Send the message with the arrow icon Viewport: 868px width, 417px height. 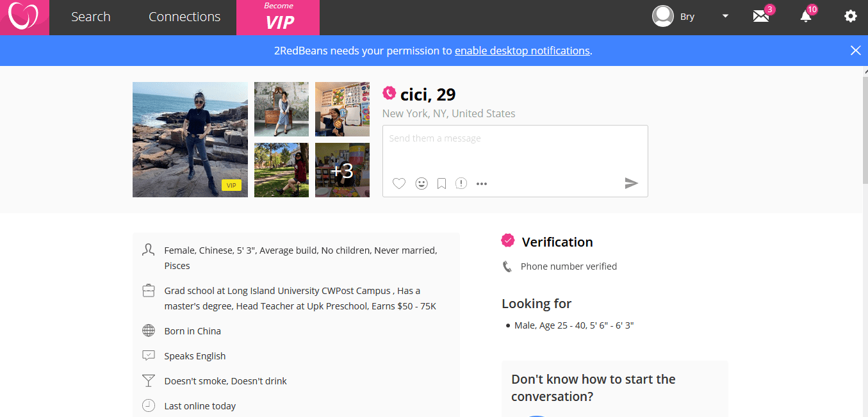coord(632,184)
